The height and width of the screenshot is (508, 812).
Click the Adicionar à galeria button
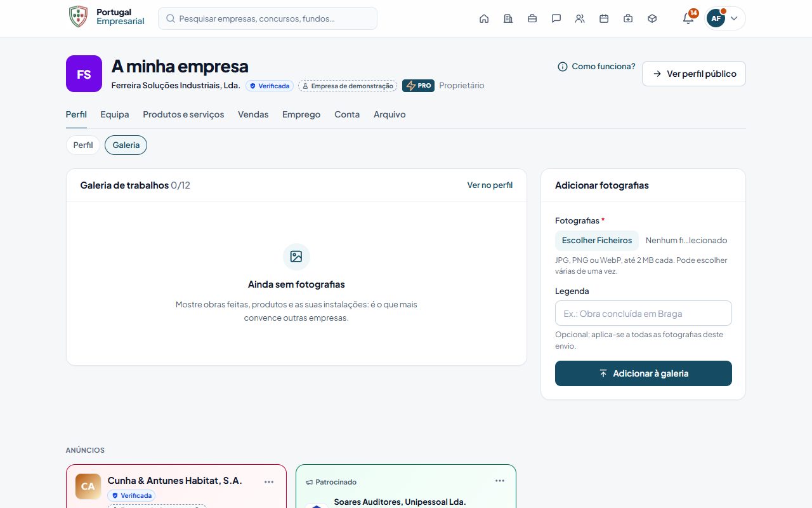pyautogui.click(x=643, y=373)
